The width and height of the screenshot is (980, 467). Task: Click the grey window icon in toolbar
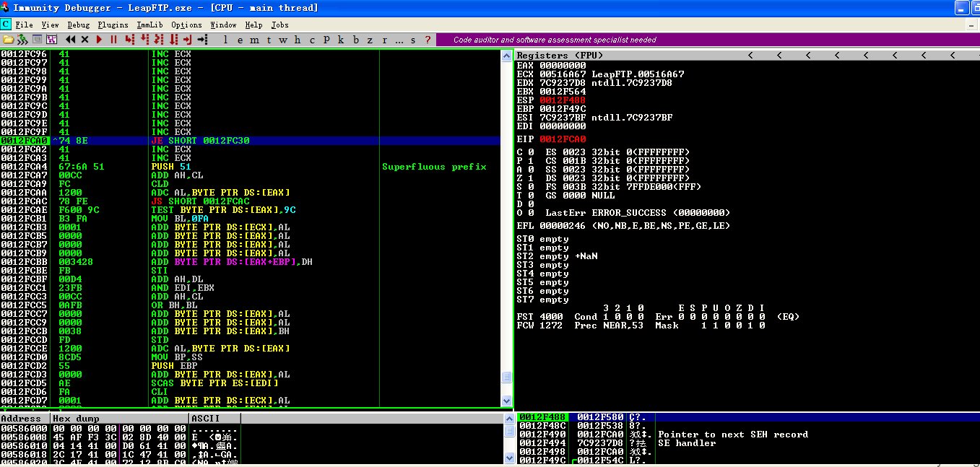(x=38, y=39)
